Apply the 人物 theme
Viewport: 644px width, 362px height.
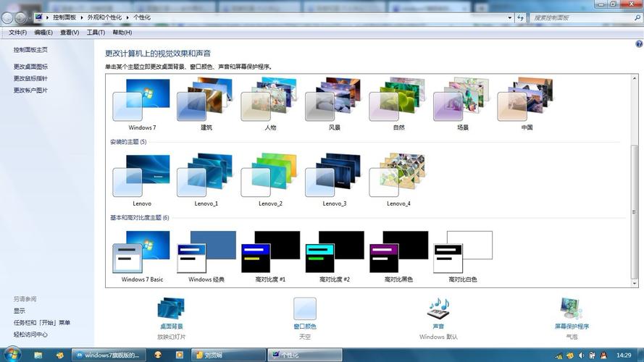click(x=269, y=105)
